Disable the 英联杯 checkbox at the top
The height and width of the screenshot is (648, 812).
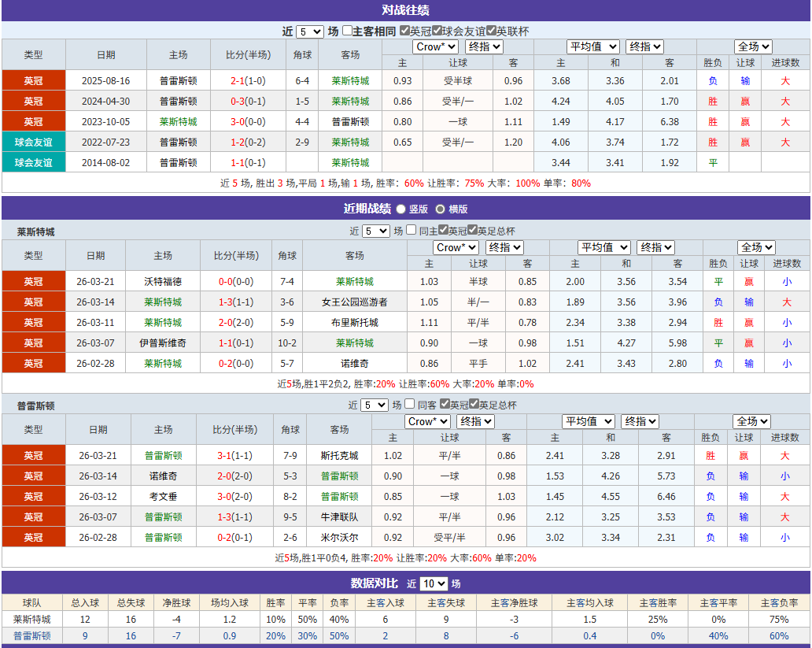tap(492, 27)
